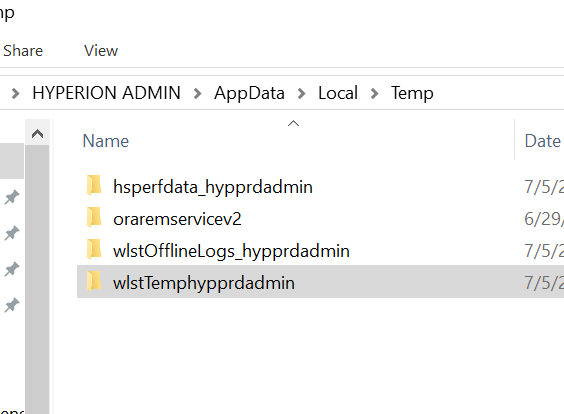
Task: Open the View ribbon tab
Action: coord(101,51)
